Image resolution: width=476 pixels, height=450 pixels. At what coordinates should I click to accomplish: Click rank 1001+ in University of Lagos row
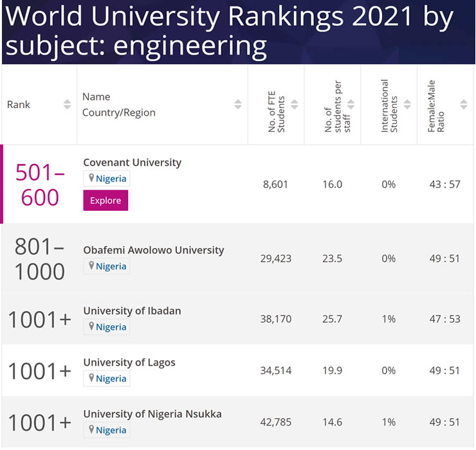tap(39, 371)
